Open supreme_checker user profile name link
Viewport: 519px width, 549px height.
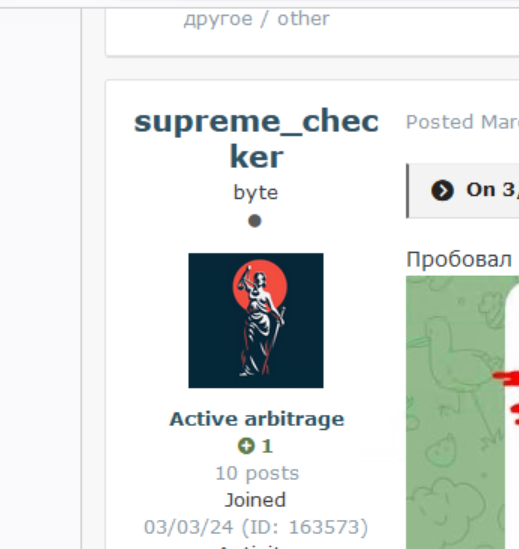point(256,139)
